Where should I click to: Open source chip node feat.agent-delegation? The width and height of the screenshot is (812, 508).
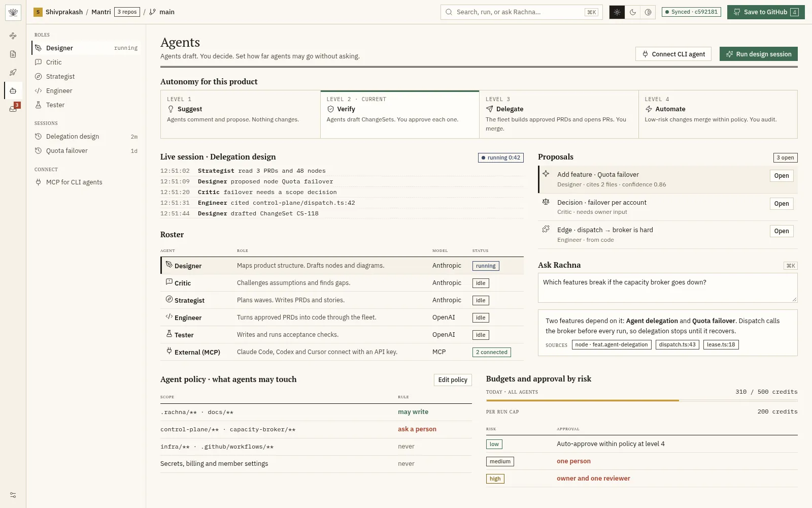[x=612, y=344]
